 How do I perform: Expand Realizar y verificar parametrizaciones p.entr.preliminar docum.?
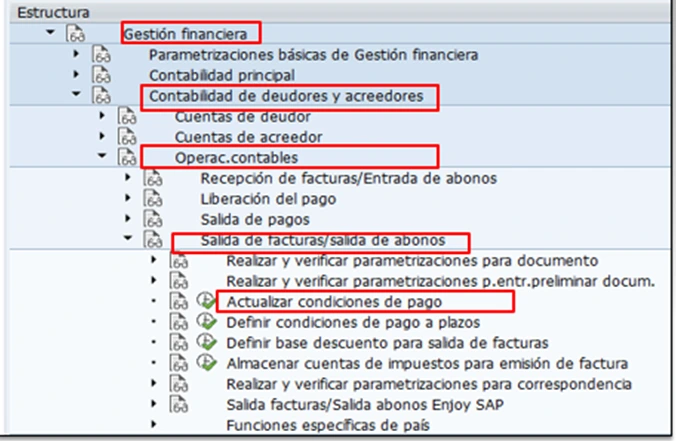154,280
